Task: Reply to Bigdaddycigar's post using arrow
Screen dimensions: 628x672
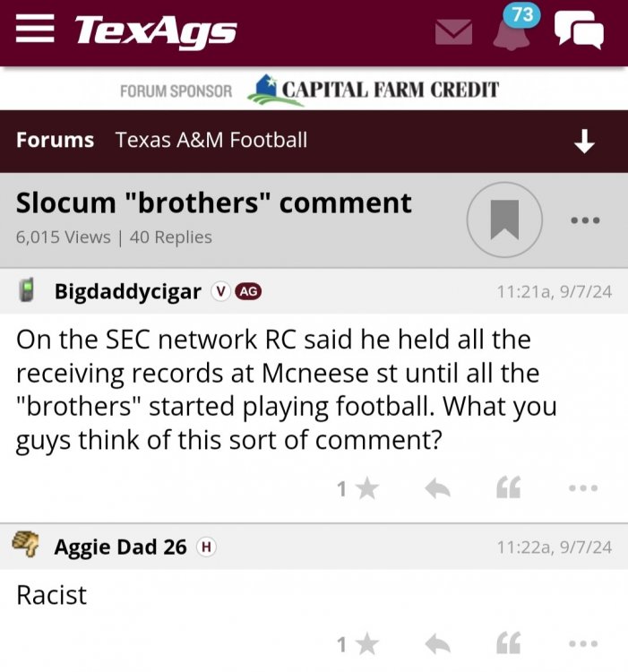Action: point(436,488)
